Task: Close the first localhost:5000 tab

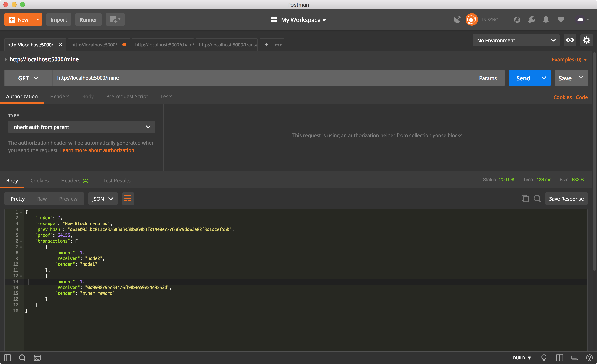Action: (60, 45)
